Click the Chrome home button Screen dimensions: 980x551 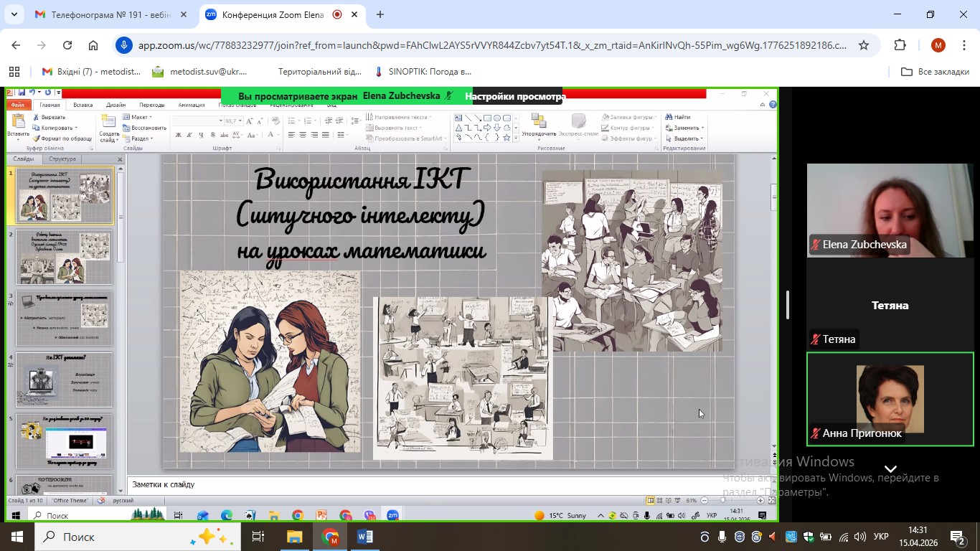point(93,45)
